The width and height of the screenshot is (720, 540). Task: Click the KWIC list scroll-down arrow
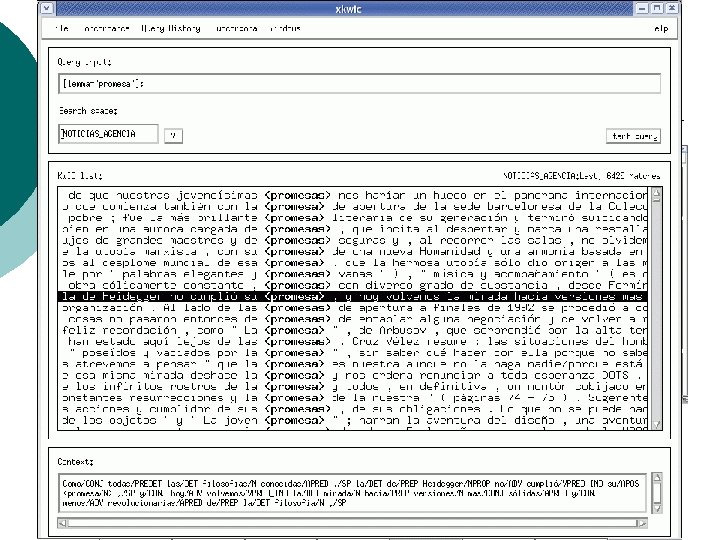coord(657,425)
